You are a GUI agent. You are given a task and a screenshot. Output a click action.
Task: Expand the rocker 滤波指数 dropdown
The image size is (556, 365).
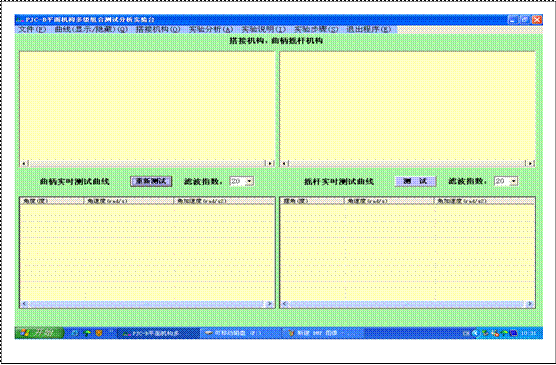(513, 181)
